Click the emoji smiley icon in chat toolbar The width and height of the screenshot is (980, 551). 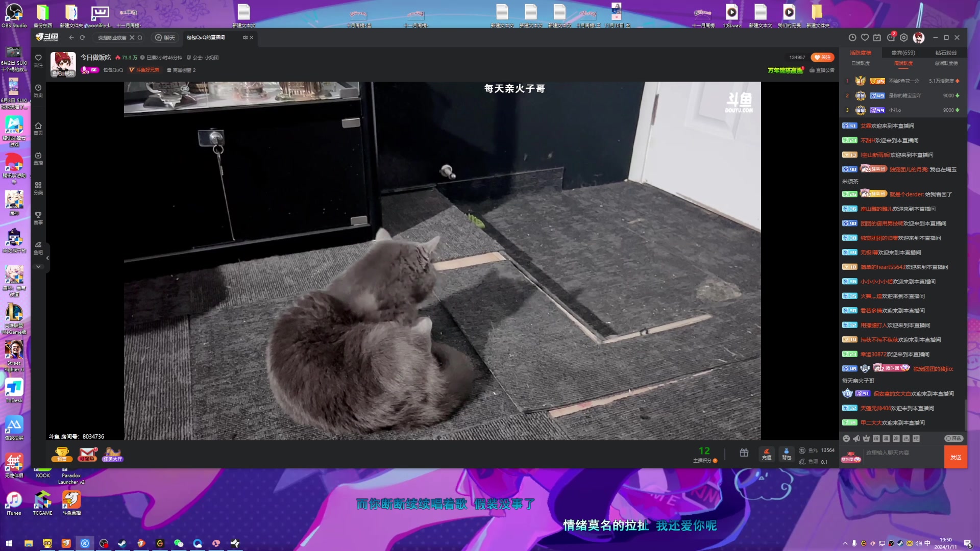click(x=846, y=439)
